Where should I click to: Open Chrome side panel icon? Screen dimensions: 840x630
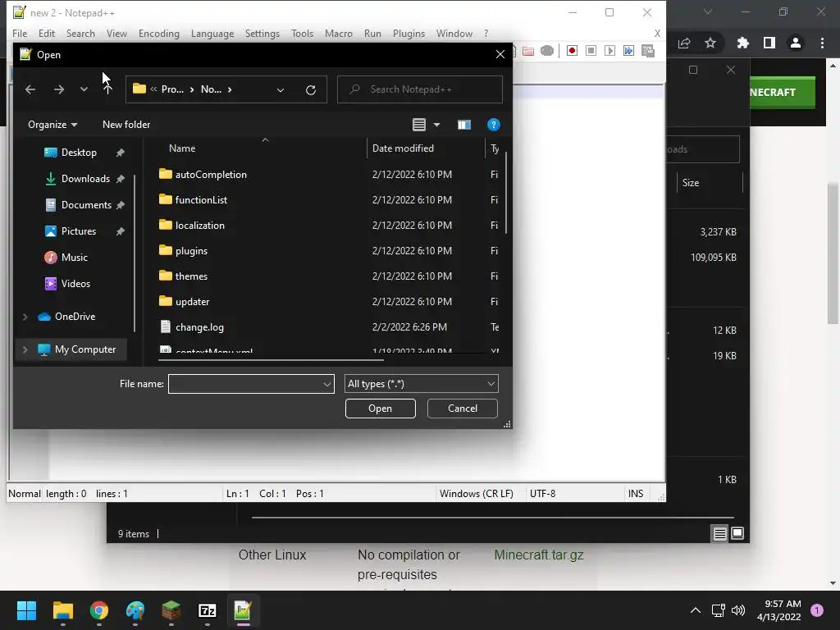pos(769,43)
